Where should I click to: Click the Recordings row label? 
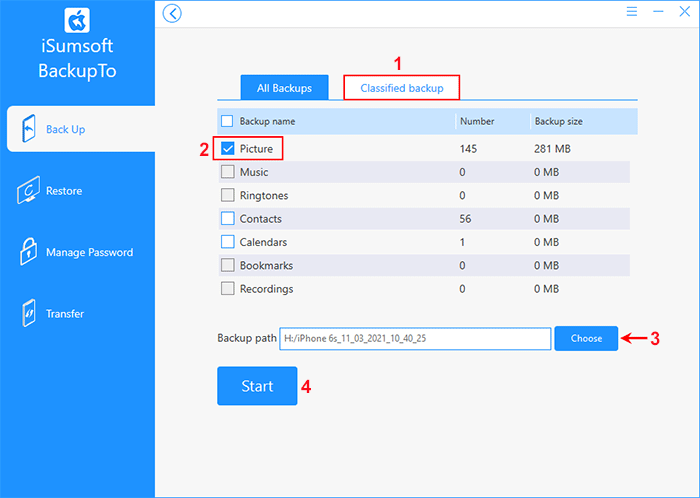267,289
